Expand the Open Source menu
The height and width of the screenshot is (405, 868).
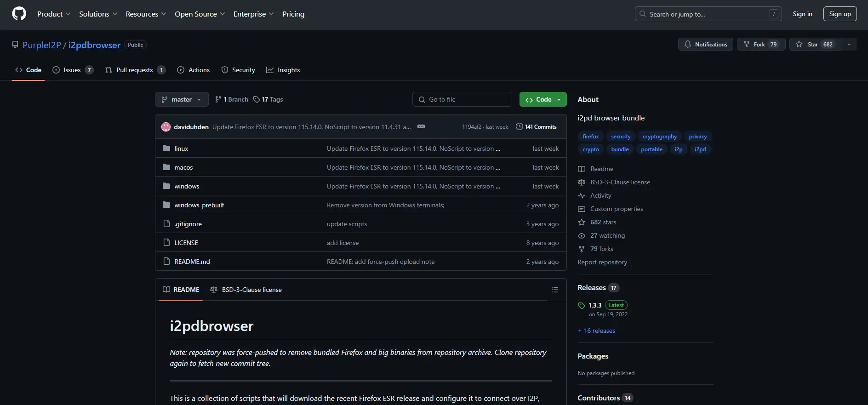[200, 14]
